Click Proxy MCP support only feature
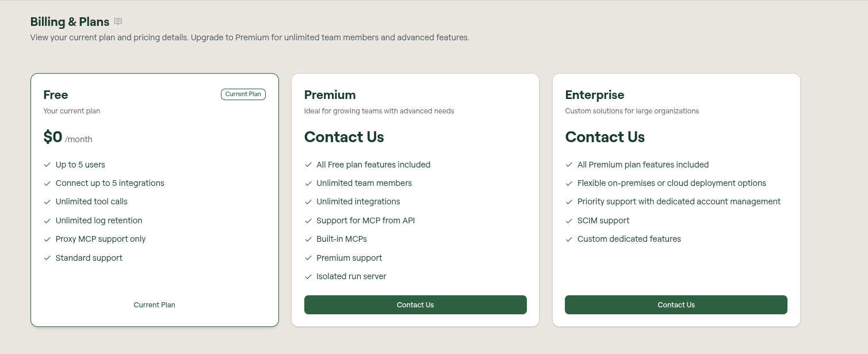The width and height of the screenshot is (868, 354). [x=101, y=239]
